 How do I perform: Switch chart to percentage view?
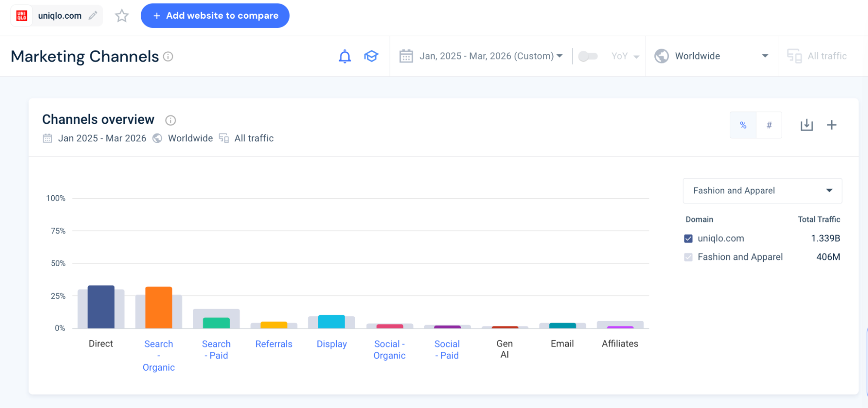[x=743, y=125]
